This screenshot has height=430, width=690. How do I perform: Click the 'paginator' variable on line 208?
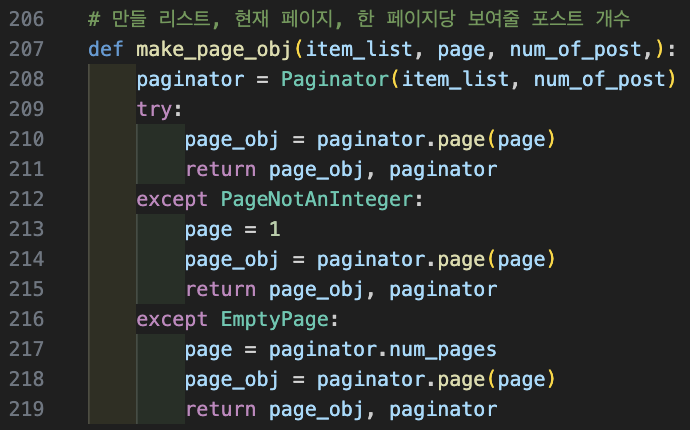(x=191, y=81)
